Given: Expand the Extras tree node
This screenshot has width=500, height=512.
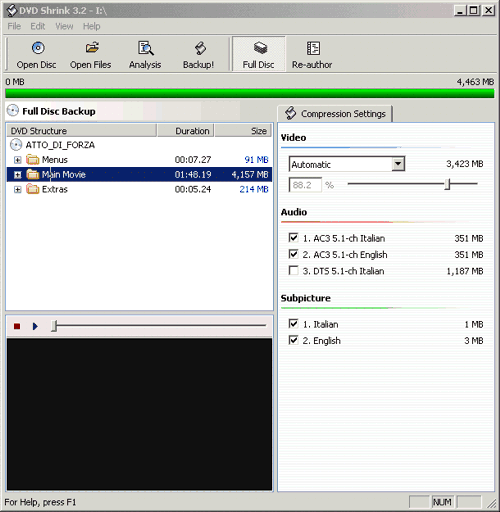Looking at the screenshot, I should point(18,189).
